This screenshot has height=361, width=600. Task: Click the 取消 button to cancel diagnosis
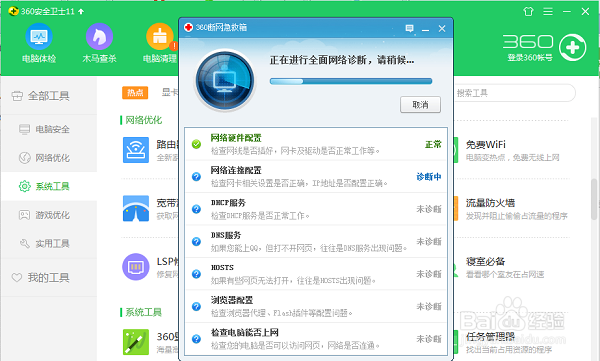tap(421, 105)
